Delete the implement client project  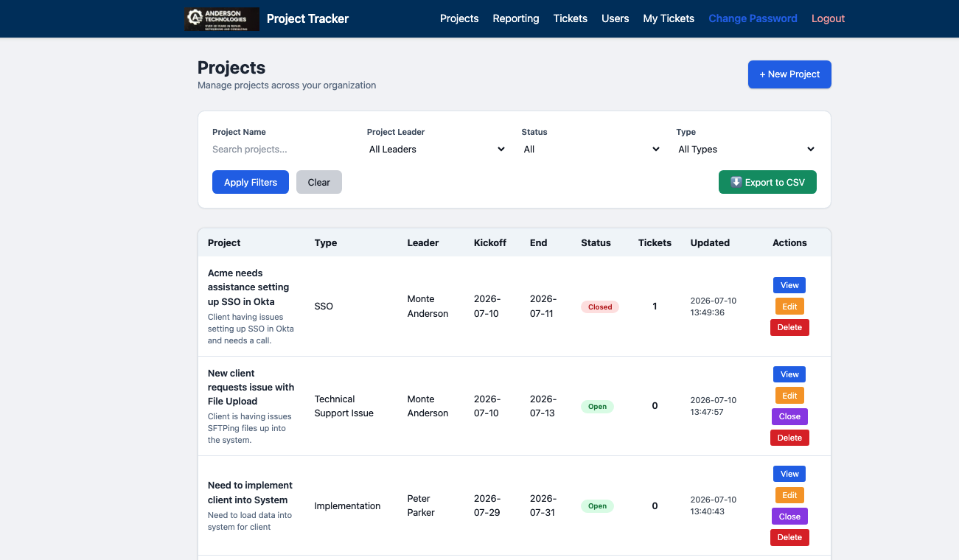[789, 537]
